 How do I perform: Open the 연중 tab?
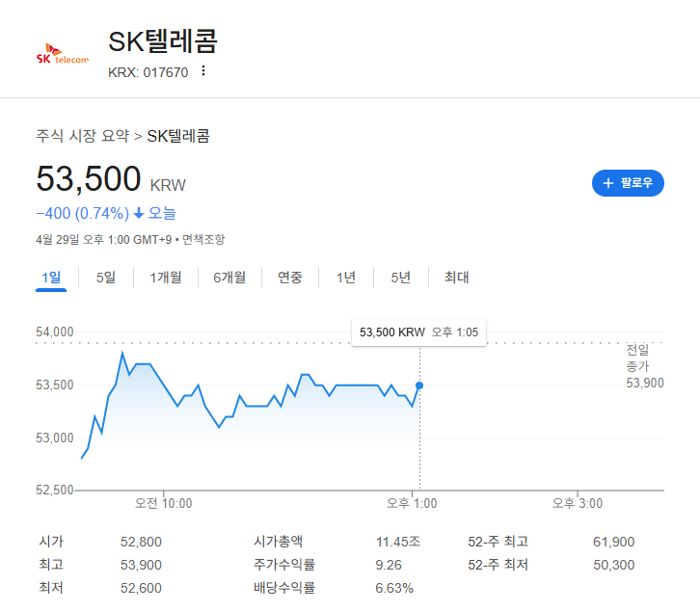(289, 278)
